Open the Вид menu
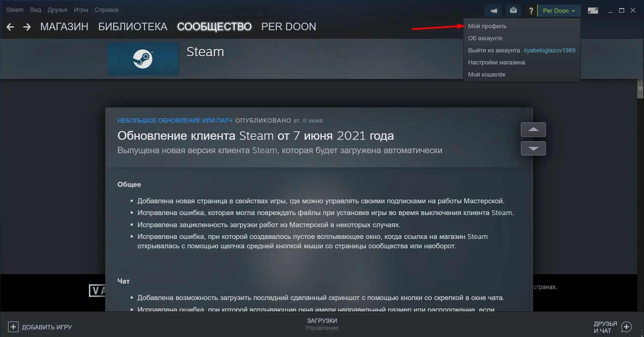This screenshot has width=644, height=337. [x=36, y=10]
